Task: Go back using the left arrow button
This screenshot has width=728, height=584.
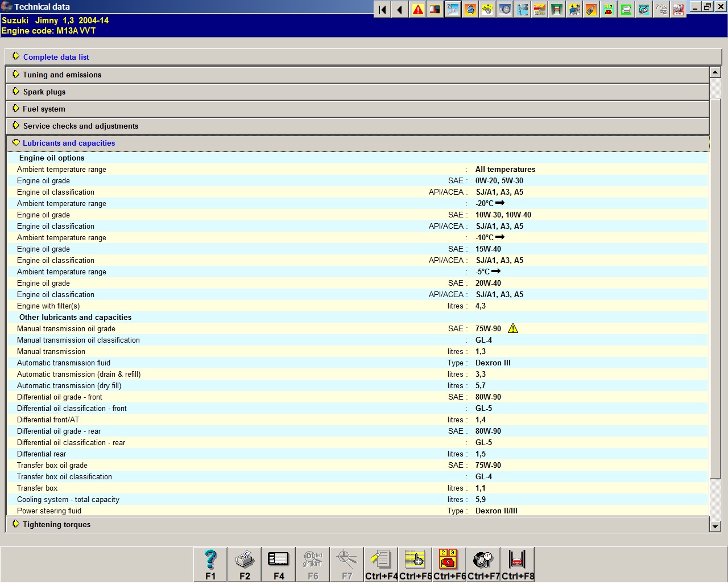Action: 400,10
